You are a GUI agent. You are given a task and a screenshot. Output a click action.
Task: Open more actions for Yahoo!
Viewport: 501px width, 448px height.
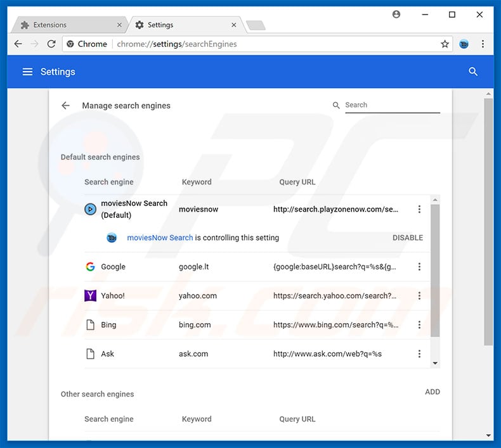[419, 296]
